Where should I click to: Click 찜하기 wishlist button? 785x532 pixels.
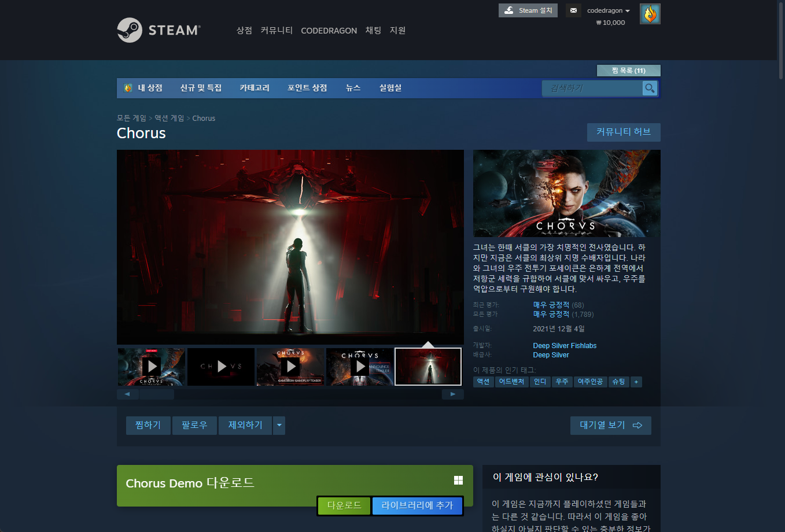[x=148, y=425]
